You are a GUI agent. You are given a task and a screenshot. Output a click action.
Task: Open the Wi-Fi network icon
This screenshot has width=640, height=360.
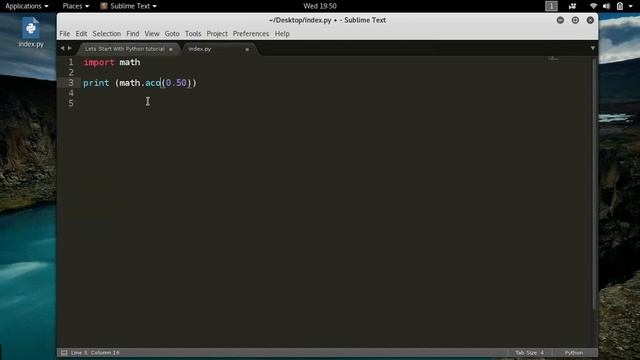pos(593,6)
